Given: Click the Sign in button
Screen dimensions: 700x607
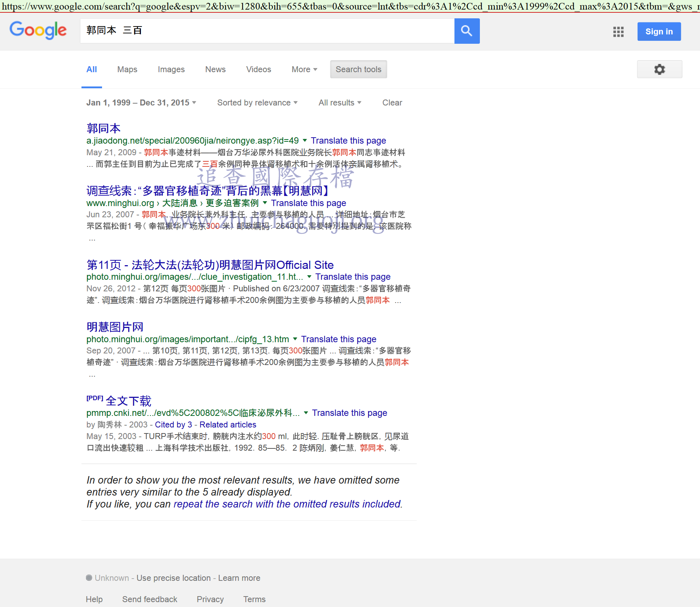Looking at the screenshot, I should tap(659, 32).
